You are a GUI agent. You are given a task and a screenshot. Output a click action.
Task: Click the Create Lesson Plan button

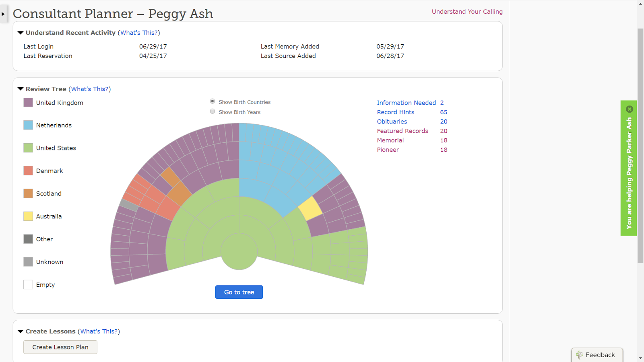point(60,347)
